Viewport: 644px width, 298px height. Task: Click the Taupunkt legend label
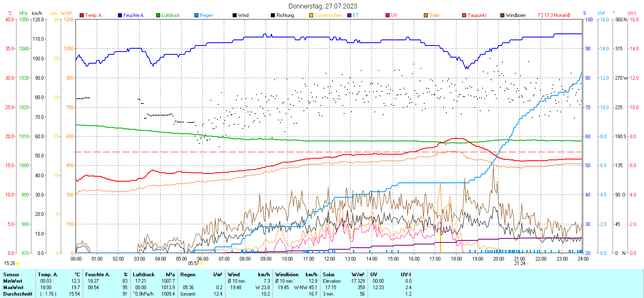click(x=477, y=15)
